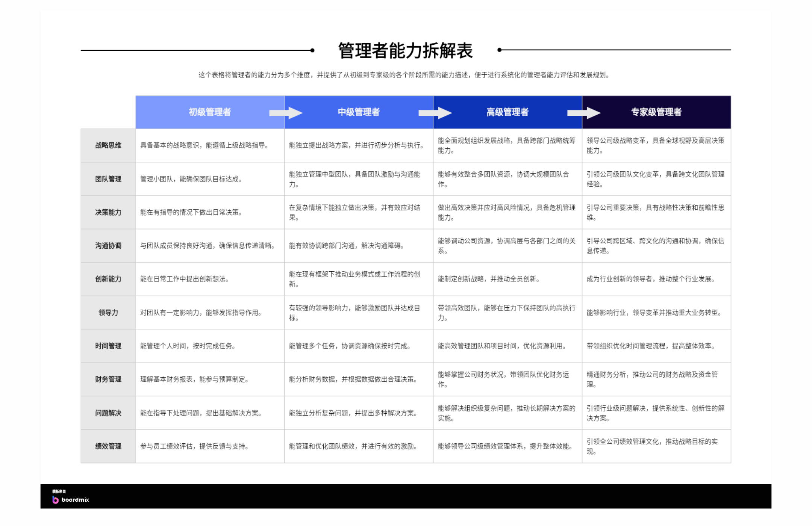The image size is (812, 526).
Task: Click cell 能高效管理团队和项目时间，优化资源利用。
Action: (x=508, y=346)
